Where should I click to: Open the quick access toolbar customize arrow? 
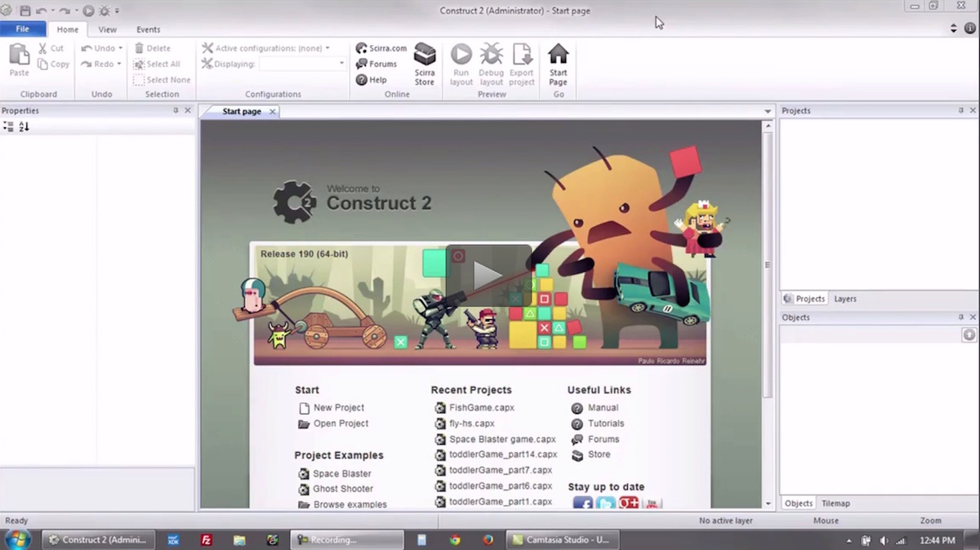tap(117, 11)
